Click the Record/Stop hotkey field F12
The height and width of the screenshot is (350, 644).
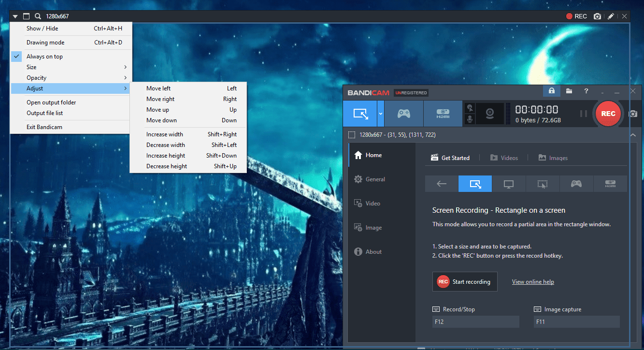tap(476, 321)
